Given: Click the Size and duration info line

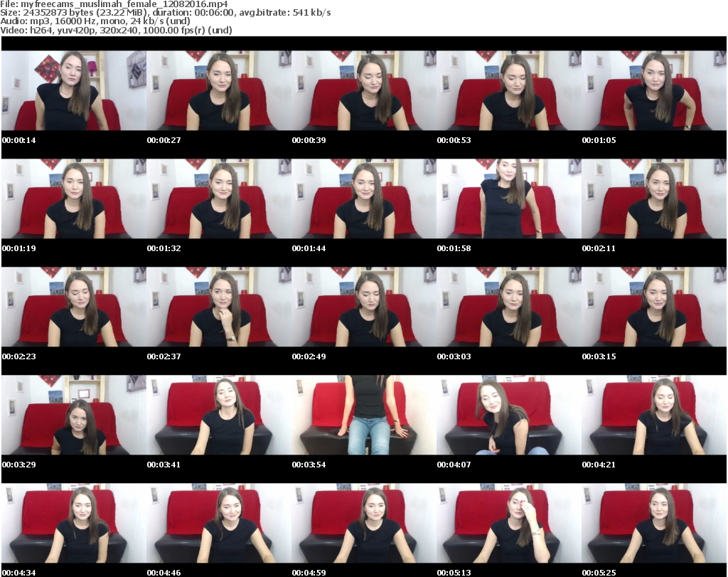Looking at the screenshot, I should pyautogui.click(x=165, y=13).
